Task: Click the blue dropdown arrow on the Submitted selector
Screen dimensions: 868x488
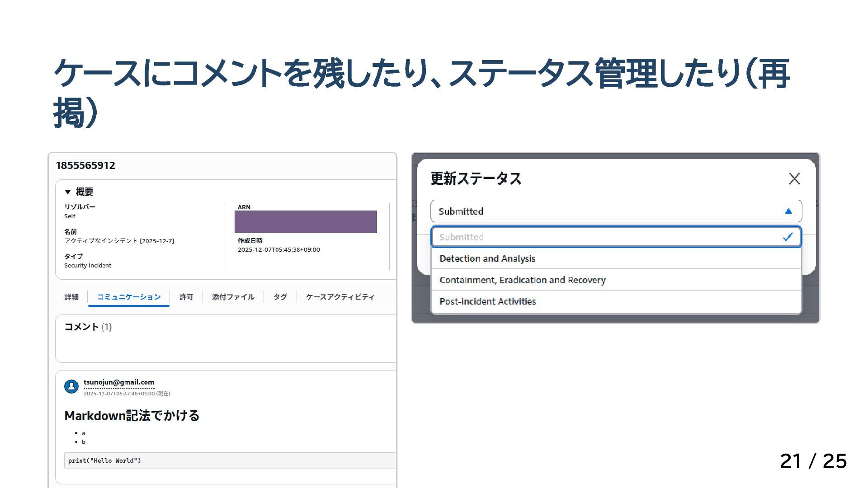Action: [x=788, y=211]
